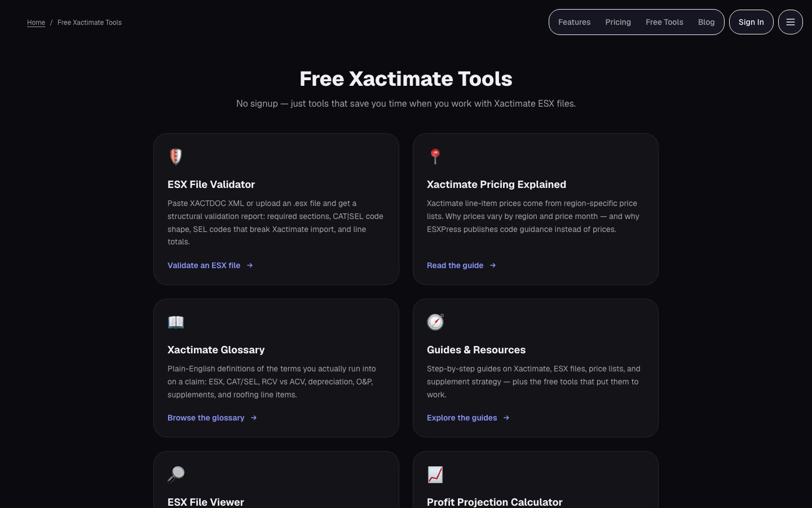Click the ESX File Validator card title

211,185
